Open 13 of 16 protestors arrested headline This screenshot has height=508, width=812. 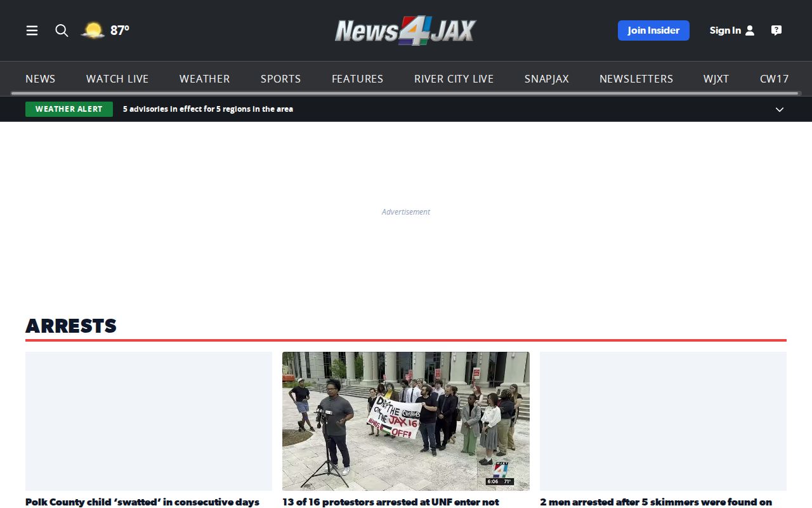pos(391,502)
